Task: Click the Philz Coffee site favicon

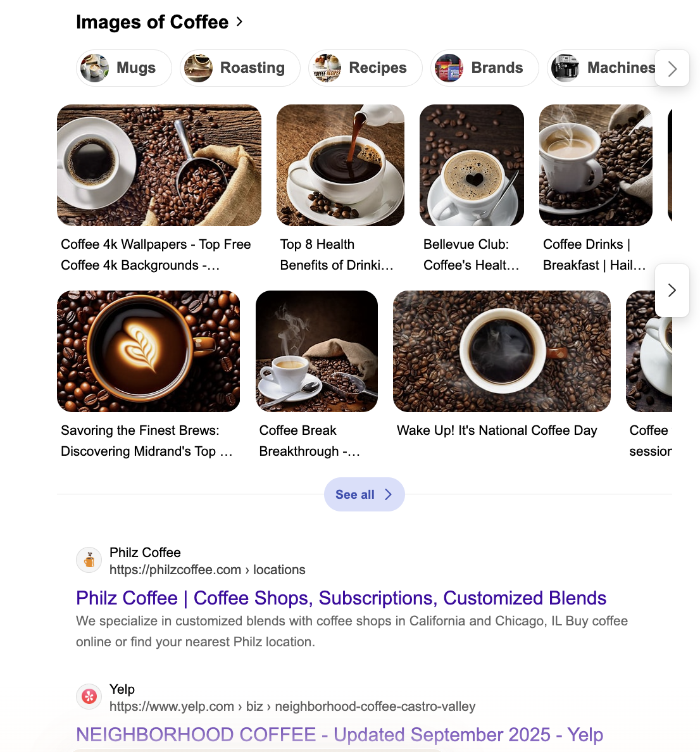Action: click(89, 560)
